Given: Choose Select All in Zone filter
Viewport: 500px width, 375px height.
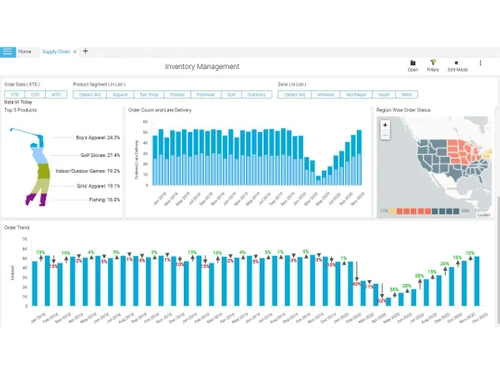Looking at the screenshot, I should tap(295, 95).
